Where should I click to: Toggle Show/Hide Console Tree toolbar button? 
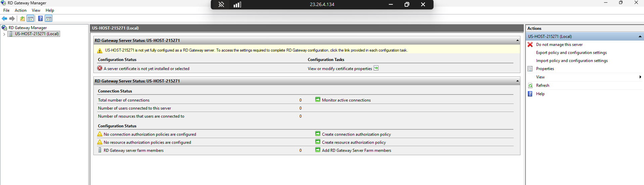[31, 18]
